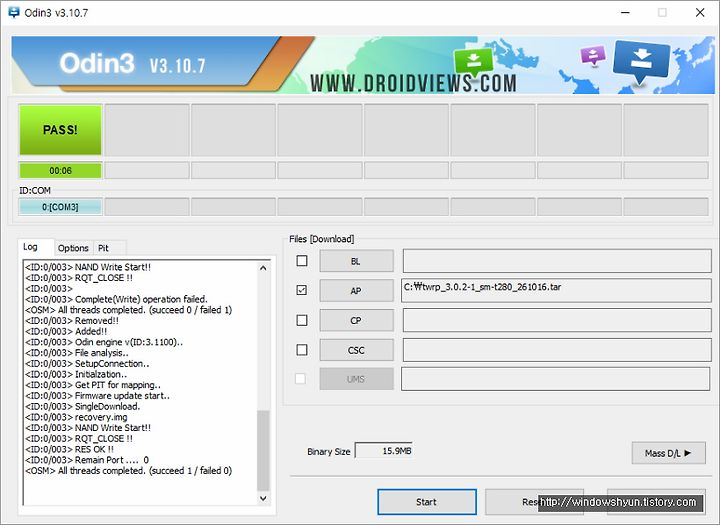Viewport: 720px width, 525px height.
Task: Open the Options tab
Action: (73, 248)
